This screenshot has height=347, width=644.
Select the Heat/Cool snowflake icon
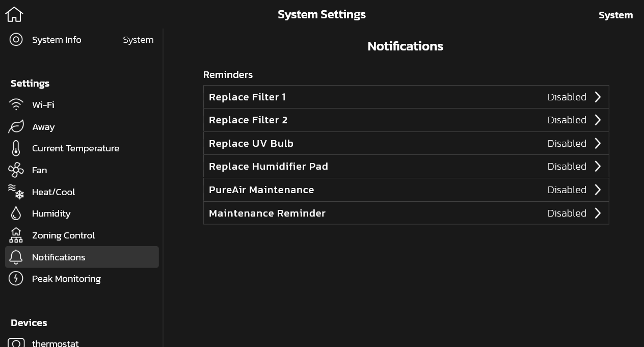(x=16, y=192)
